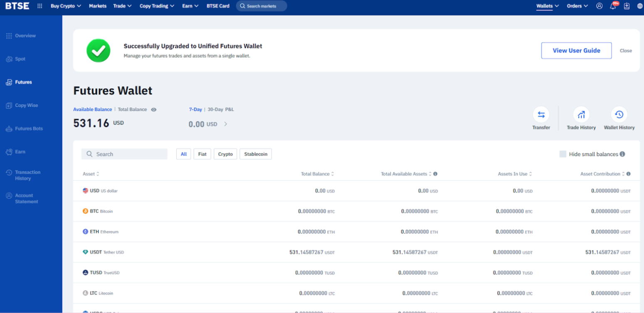644x313 pixels.
Task: Select the Stablecoin filter
Action: 256,154
